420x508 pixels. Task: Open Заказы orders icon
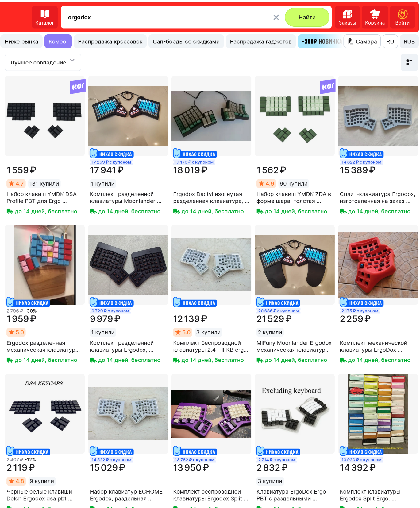click(347, 17)
